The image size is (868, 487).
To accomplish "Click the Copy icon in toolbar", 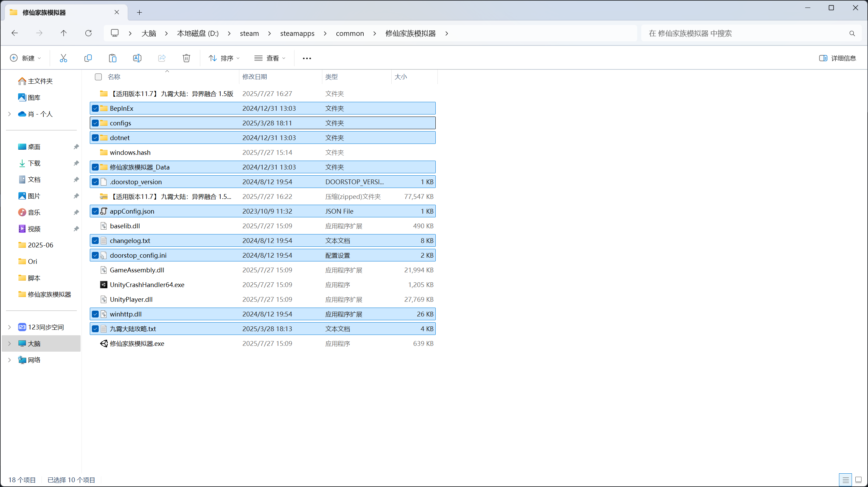I will 88,58.
